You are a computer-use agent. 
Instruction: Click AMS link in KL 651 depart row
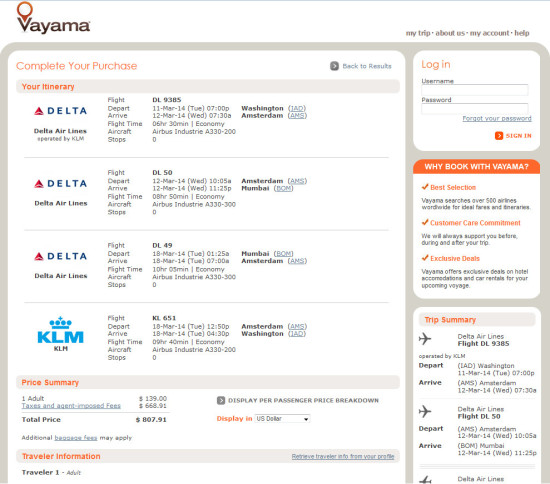coord(297,327)
